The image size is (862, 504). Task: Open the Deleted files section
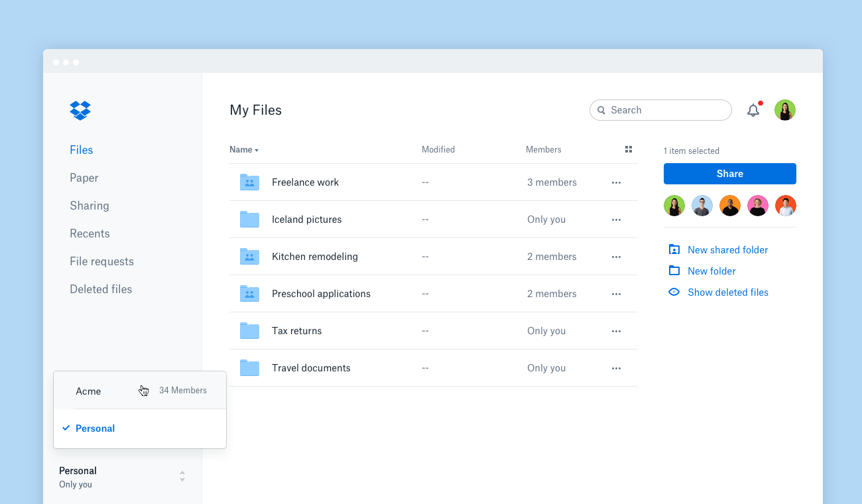101,288
